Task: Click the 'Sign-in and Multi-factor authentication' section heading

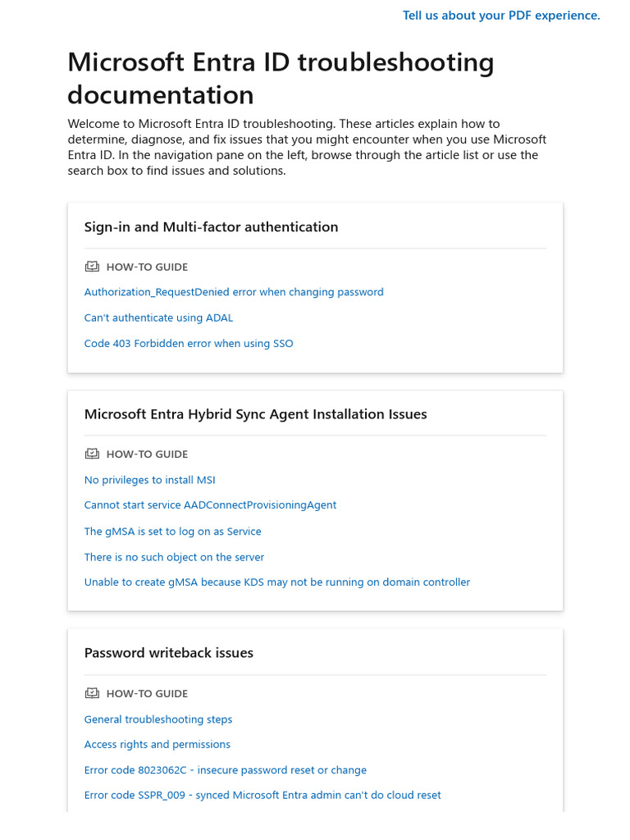Action: pos(211,227)
